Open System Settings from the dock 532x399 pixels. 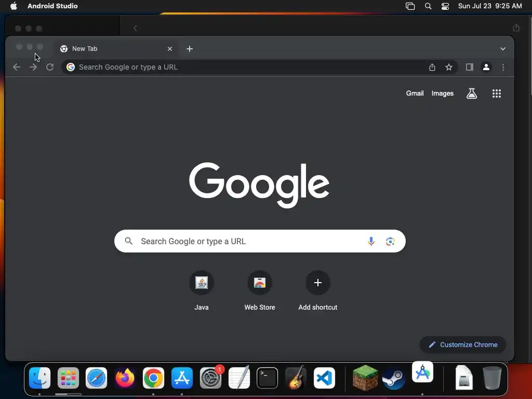click(210, 378)
